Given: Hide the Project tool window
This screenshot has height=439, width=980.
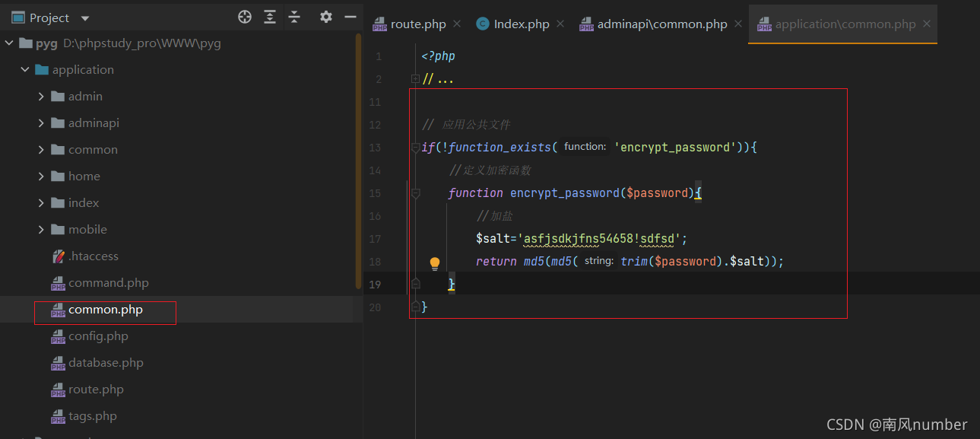Looking at the screenshot, I should [x=350, y=17].
